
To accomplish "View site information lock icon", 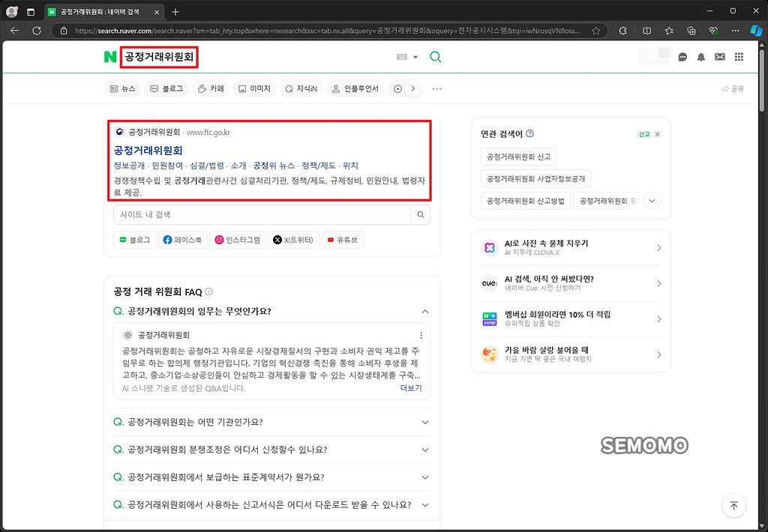I will coord(64,31).
